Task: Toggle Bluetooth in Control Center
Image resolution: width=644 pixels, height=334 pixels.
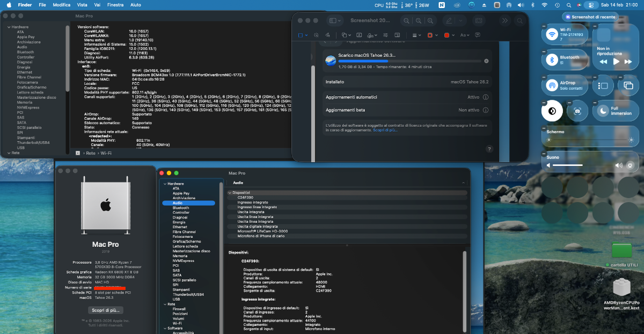Action: pos(552,60)
